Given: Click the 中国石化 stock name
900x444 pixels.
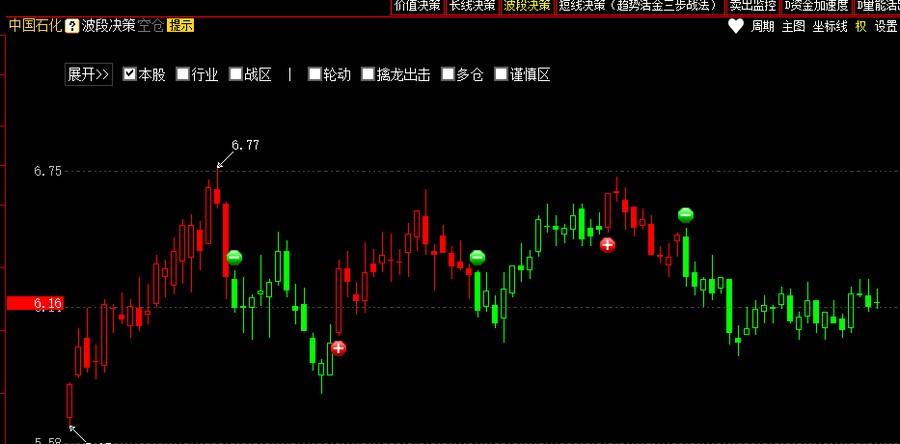Looking at the screenshot, I should [x=34, y=26].
